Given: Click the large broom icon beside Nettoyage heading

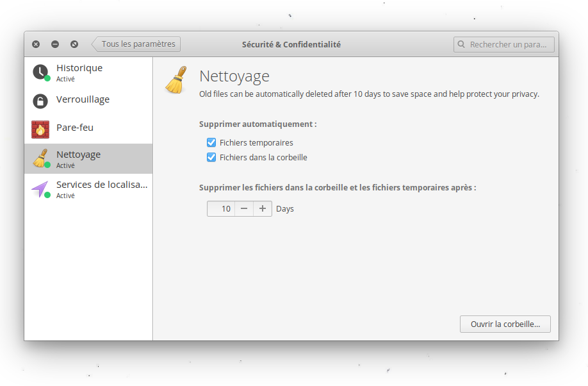Looking at the screenshot, I should (x=176, y=80).
